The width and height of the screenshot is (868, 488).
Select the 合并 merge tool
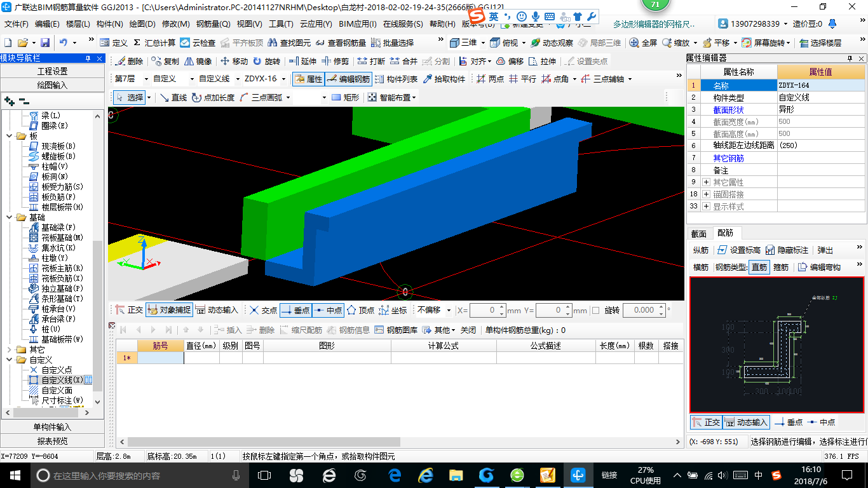[x=403, y=61]
